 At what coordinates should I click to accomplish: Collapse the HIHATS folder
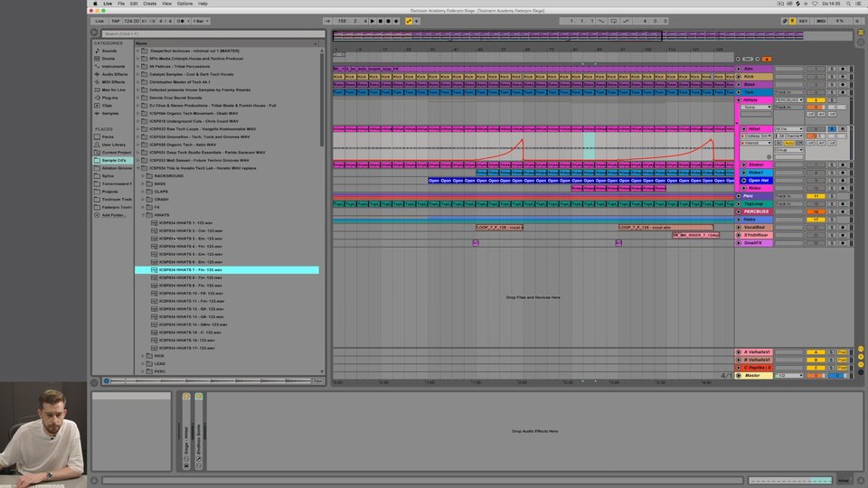click(143, 215)
